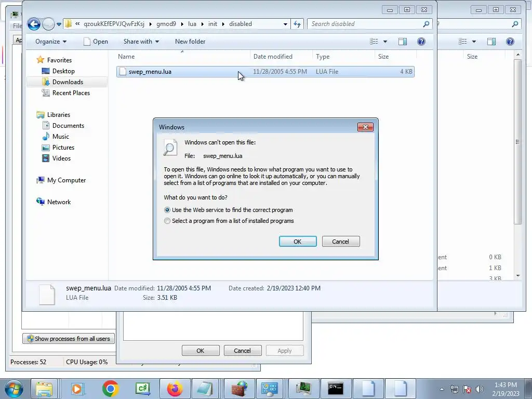Switch to the command prompt taskbar icon
The image size is (532, 399).
pos(335,389)
